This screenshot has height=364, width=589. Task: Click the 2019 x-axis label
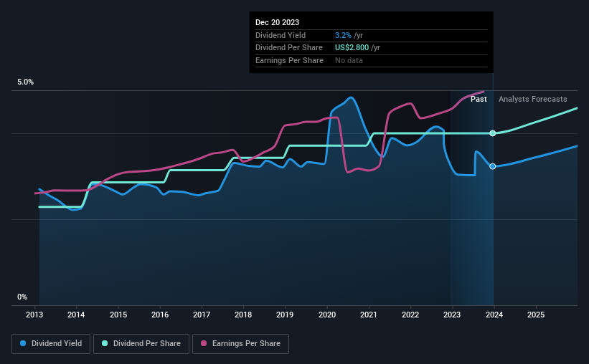coord(285,315)
